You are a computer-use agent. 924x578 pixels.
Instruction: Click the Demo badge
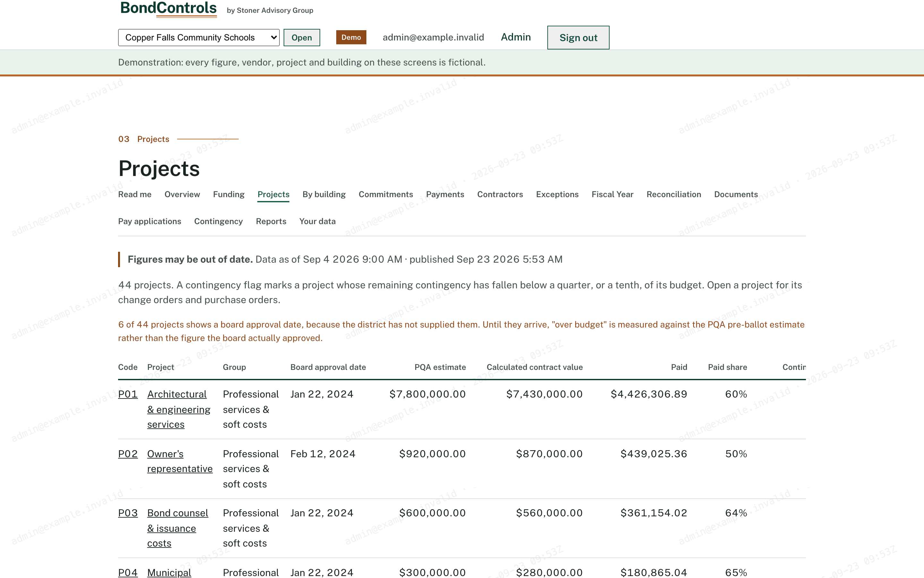click(351, 37)
